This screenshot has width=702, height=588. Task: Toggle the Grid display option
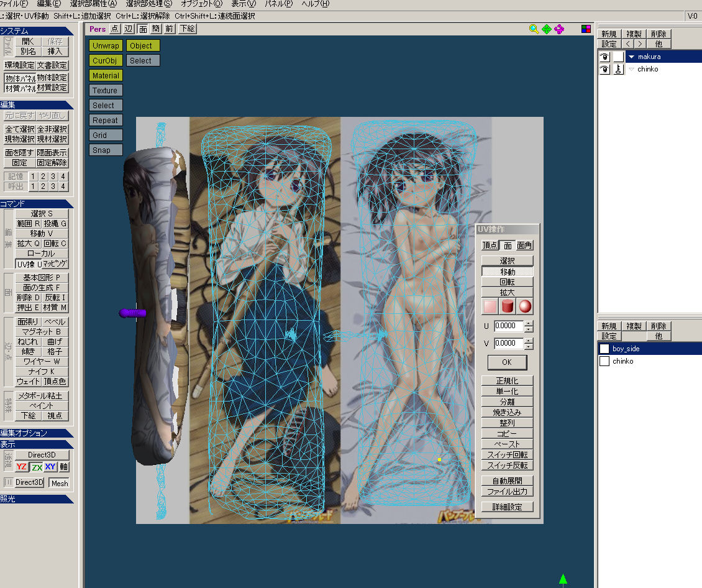pos(106,135)
